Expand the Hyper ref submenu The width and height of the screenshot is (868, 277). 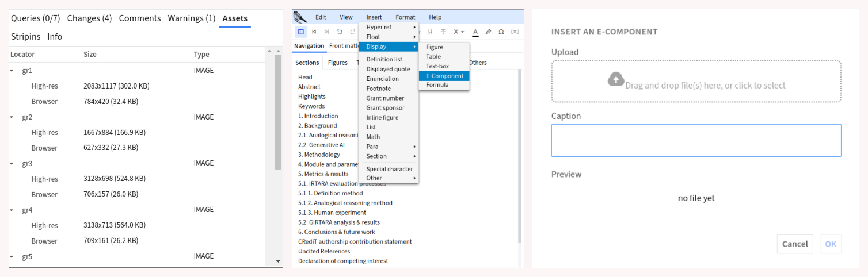389,27
